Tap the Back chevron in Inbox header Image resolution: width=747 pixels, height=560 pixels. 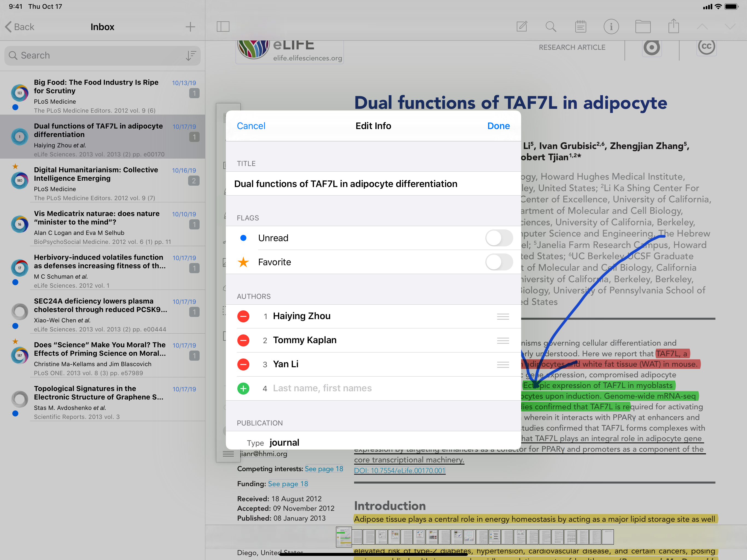[8, 27]
